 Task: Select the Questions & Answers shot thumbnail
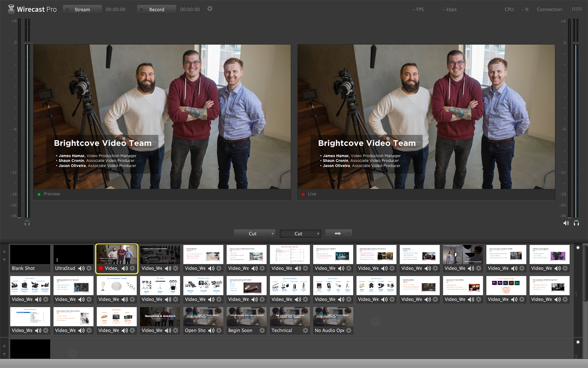[x=160, y=316]
